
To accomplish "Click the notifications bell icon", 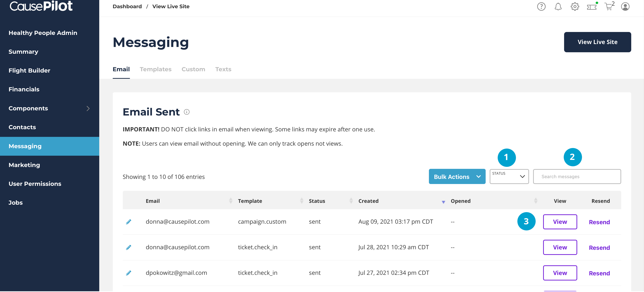I will (558, 7).
